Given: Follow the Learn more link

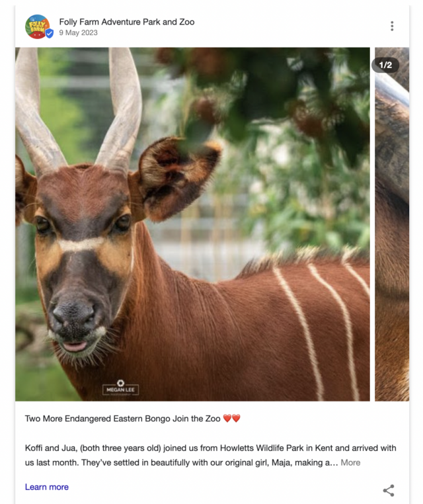Looking at the screenshot, I should [x=46, y=487].
